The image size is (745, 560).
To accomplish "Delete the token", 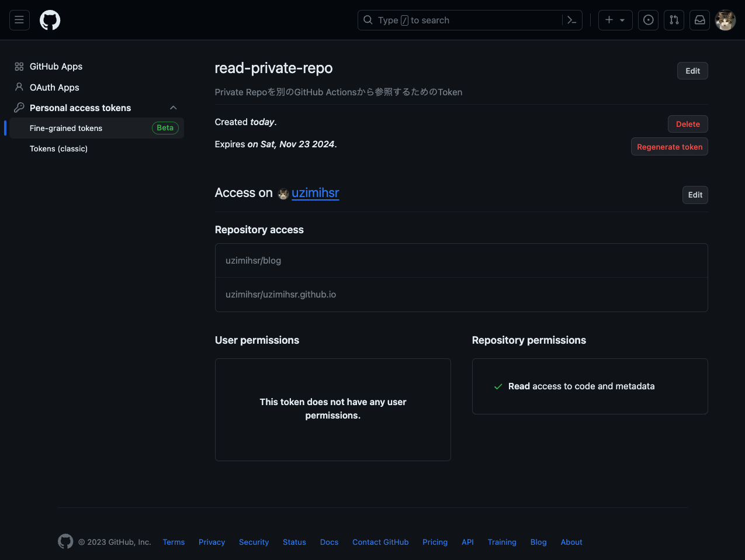I will (x=688, y=124).
